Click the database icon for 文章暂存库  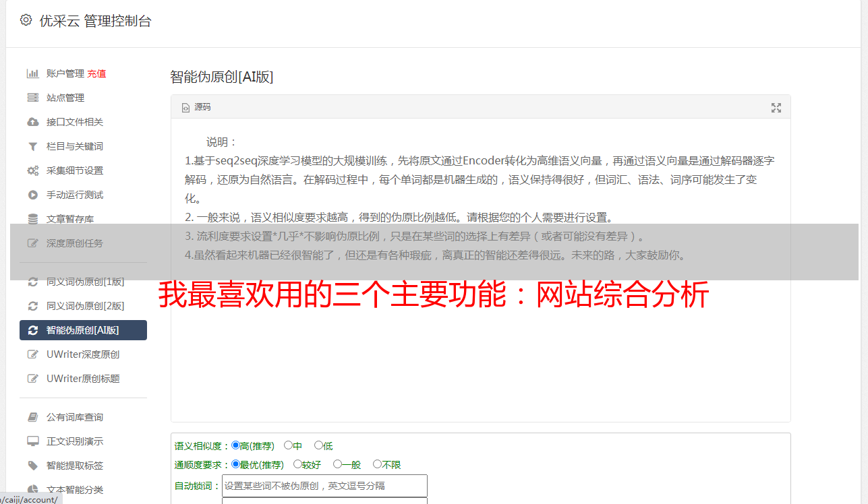tap(32, 219)
